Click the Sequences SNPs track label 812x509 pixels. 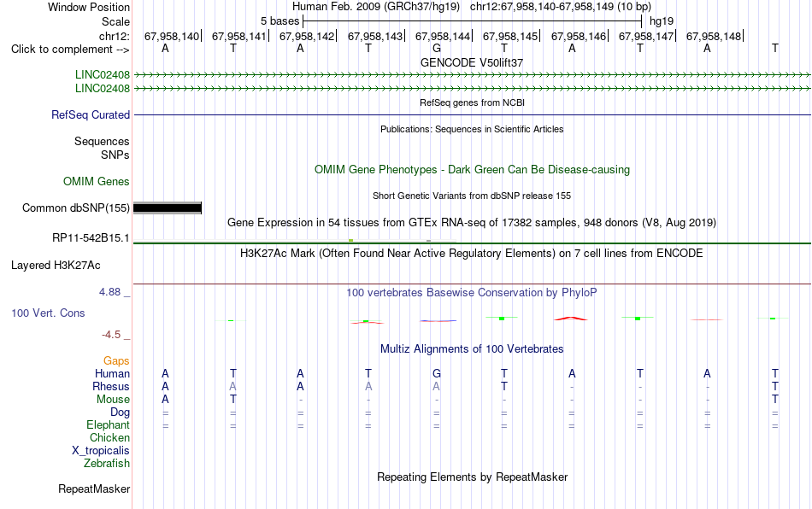102,148
